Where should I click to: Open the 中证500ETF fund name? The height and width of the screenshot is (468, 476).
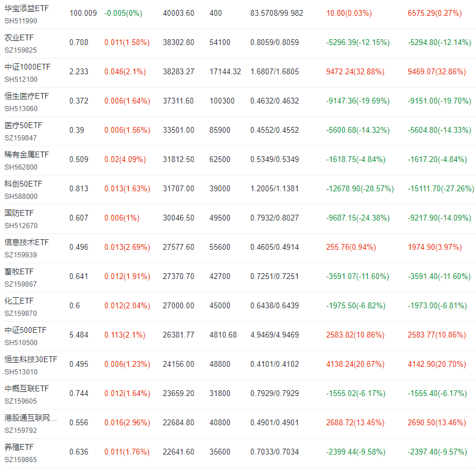[26, 330]
